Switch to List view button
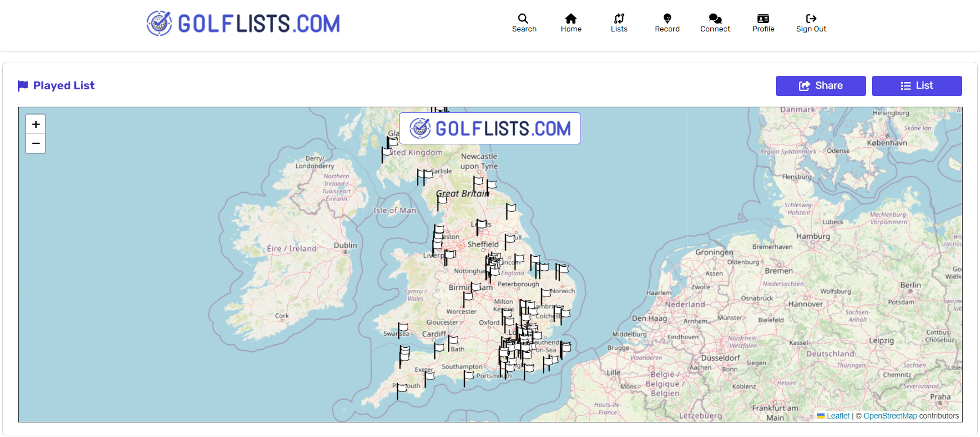 [917, 86]
